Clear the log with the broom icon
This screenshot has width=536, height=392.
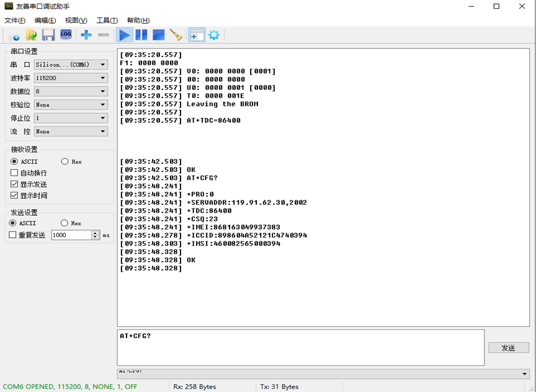(176, 35)
